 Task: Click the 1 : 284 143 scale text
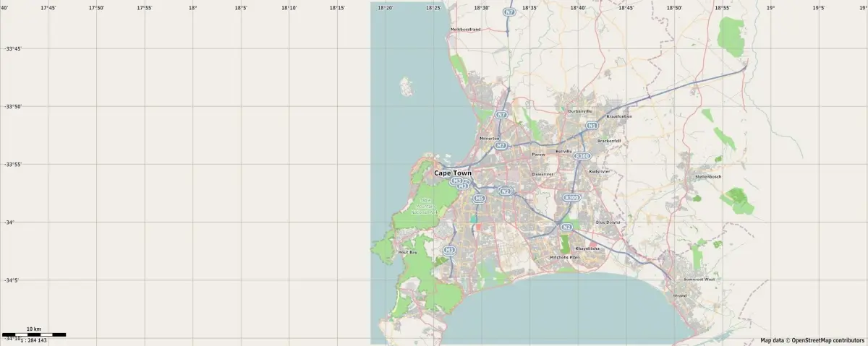click(33, 340)
